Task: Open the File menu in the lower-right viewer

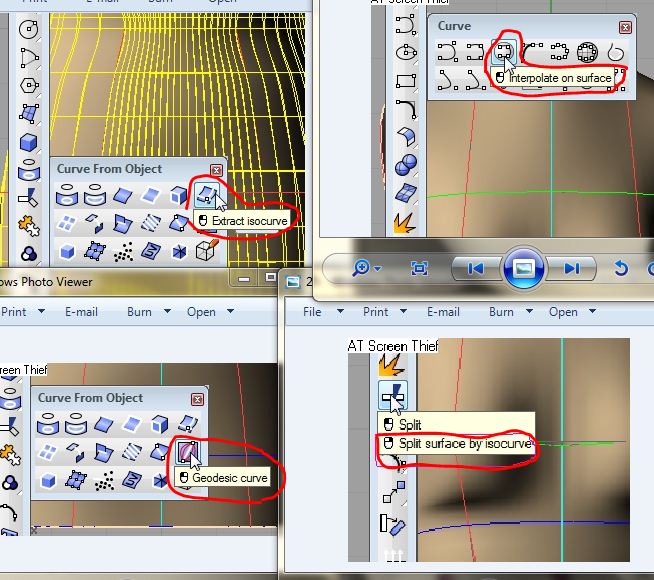Action: pyautogui.click(x=312, y=312)
